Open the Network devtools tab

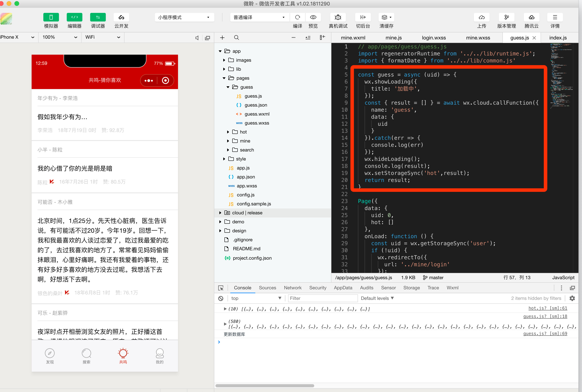coord(293,288)
